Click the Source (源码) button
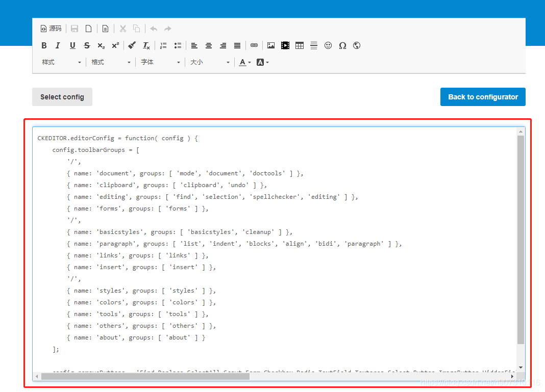The width and height of the screenshot is (545, 392). (51, 29)
